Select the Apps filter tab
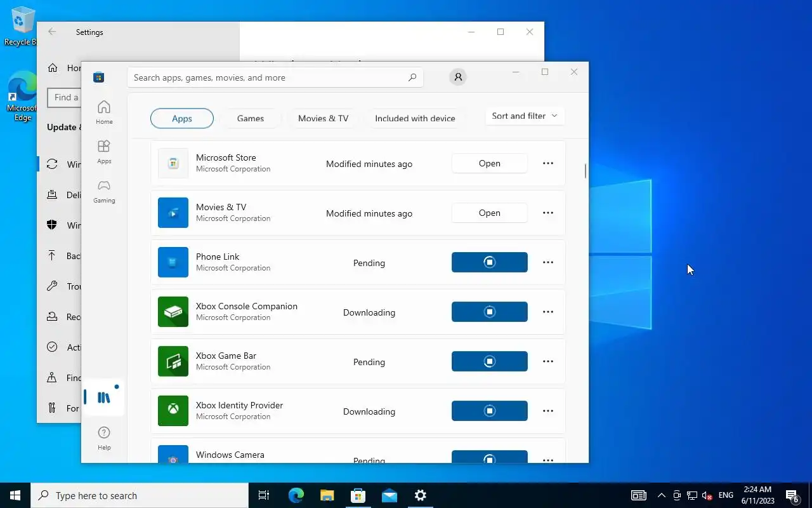Viewport: 812px width, 508px height. click(182, 118)
